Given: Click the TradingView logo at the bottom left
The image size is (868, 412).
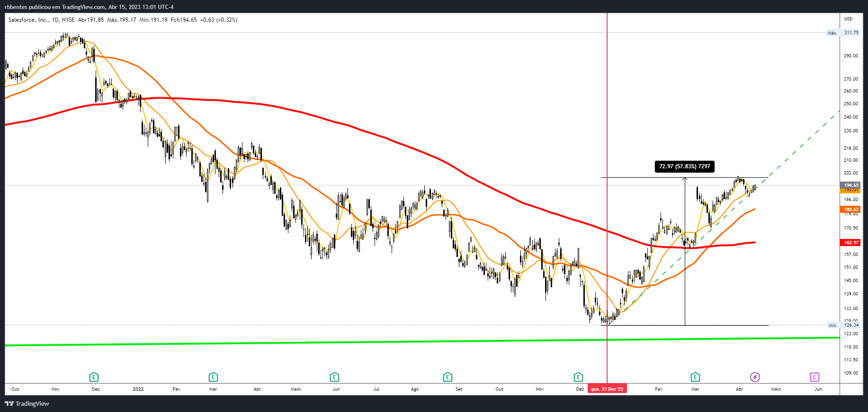Looking at the screenshot, I should (27, 404).
